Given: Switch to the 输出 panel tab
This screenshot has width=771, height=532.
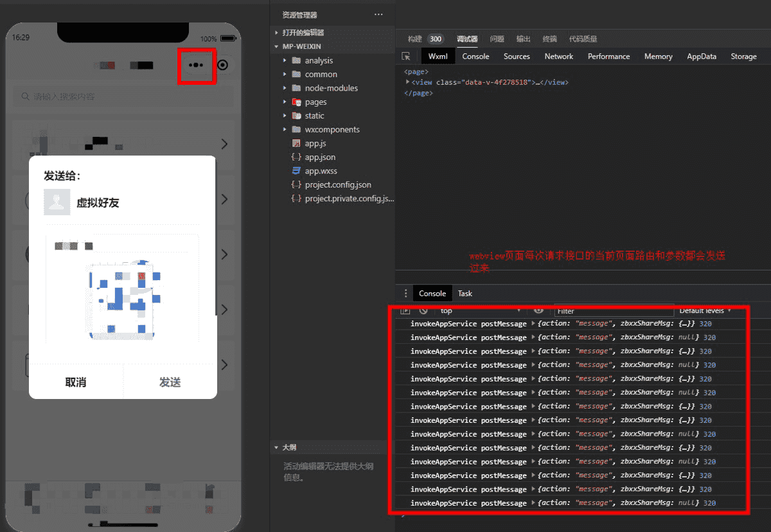Looking at the screenshot, I should pyautogui.click(x=523, y=39).
